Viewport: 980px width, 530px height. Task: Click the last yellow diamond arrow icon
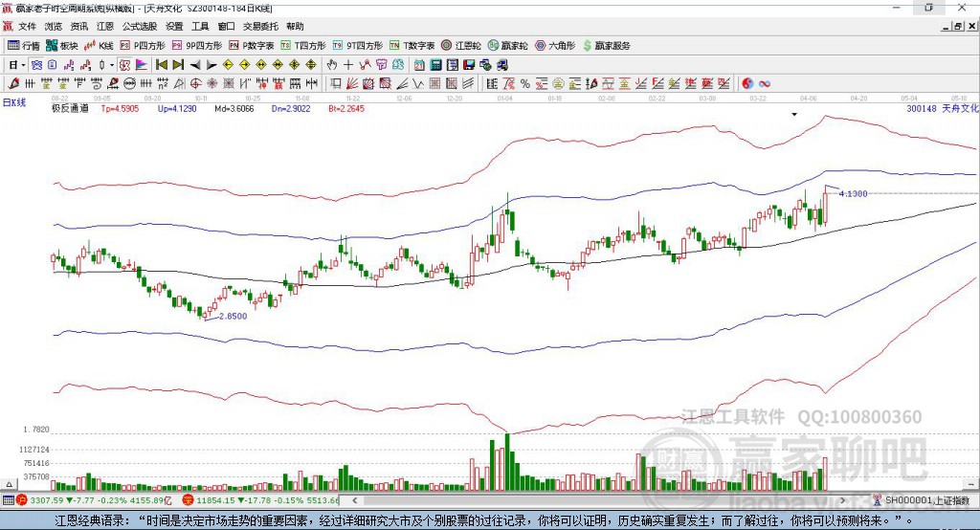click(311, 65)
